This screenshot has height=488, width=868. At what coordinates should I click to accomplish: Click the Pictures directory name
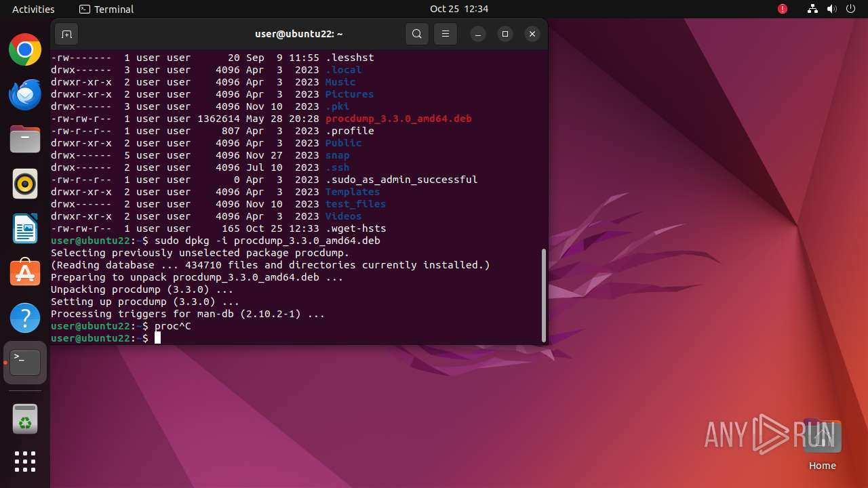coord(350,94)
